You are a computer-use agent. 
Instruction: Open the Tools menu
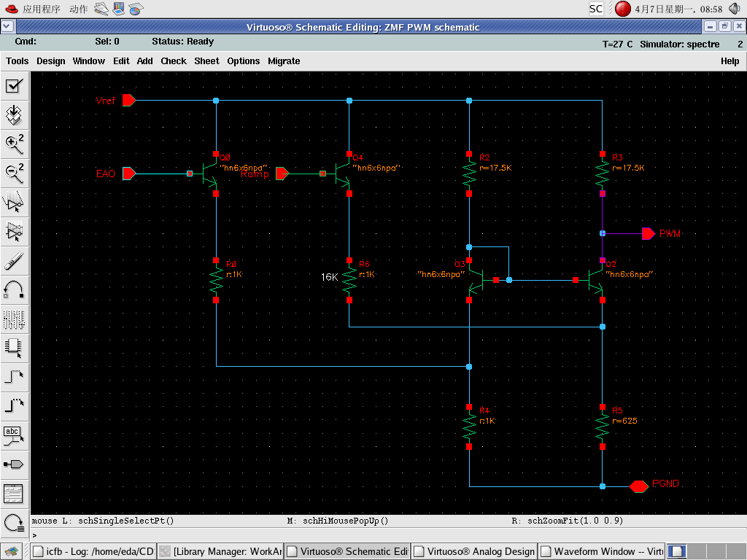click(18, 61)
